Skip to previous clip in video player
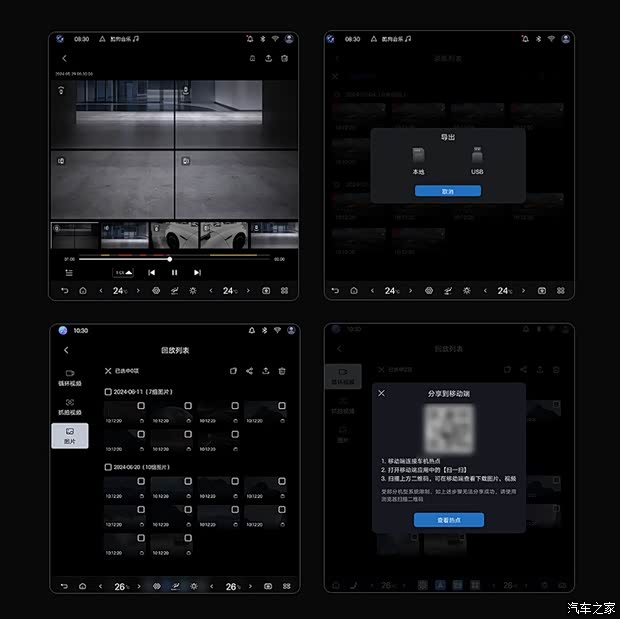This screenshot has height=619, width=620. click(x=151, y=273)
